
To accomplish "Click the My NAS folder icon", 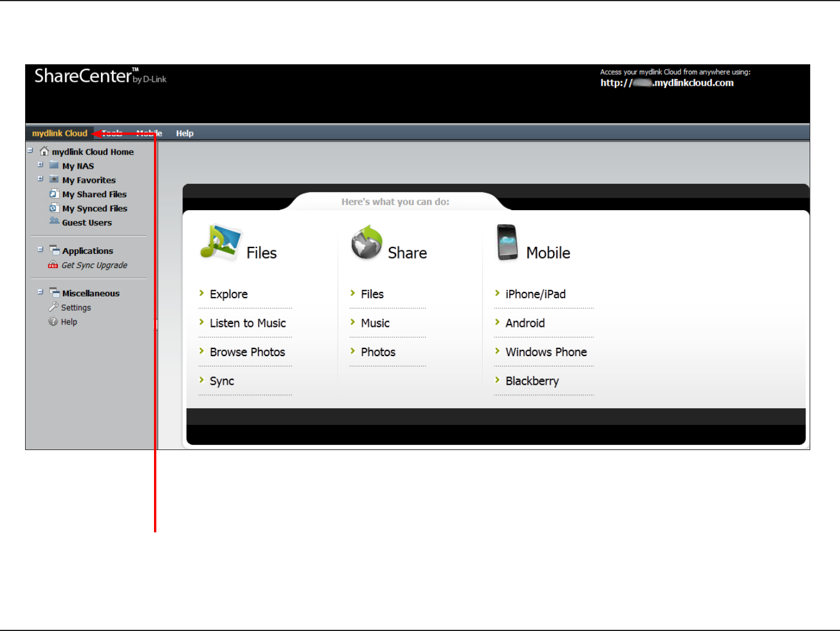I will pyautogui.click(x=54, y=165).
